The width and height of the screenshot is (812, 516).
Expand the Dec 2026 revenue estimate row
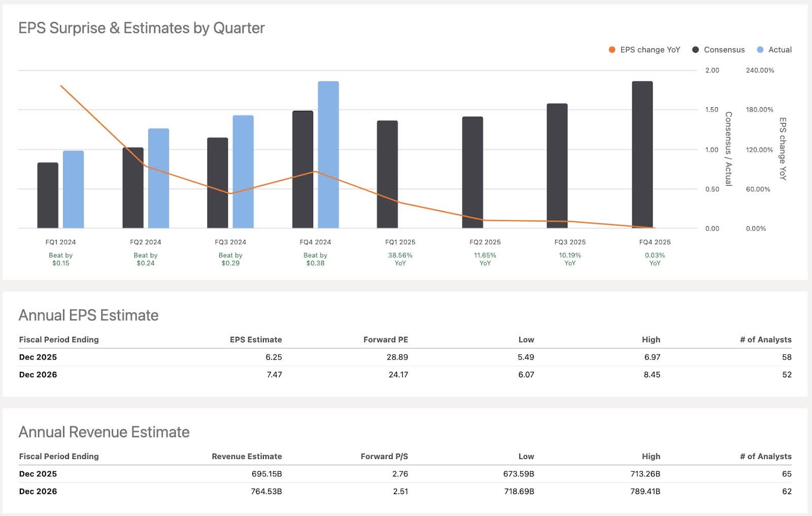[x=38, y=491]
